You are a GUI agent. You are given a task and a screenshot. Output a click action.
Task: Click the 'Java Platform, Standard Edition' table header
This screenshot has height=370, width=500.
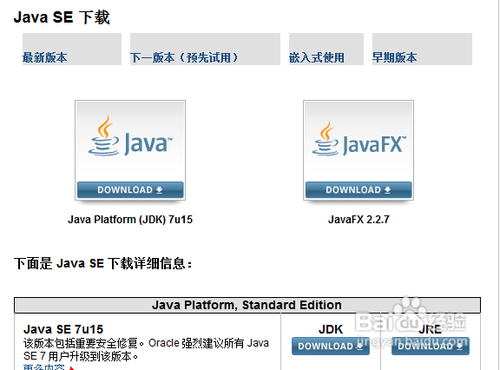(247, 305)
